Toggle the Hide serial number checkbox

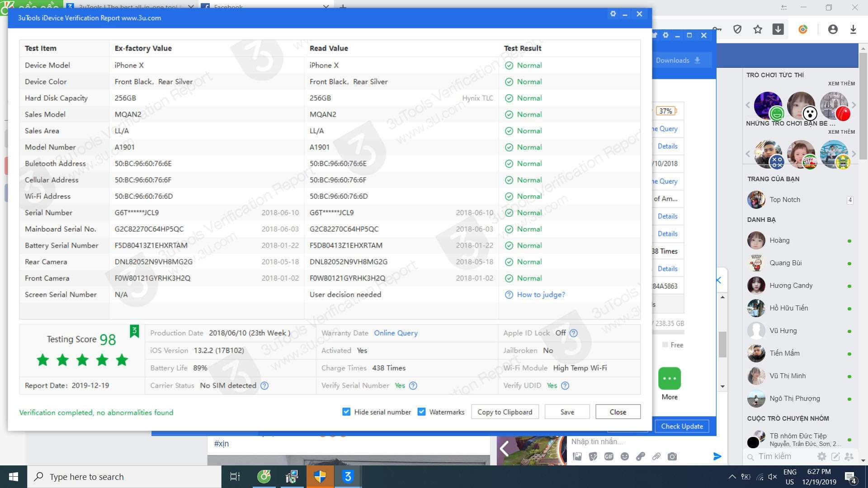tap(346, 412)
